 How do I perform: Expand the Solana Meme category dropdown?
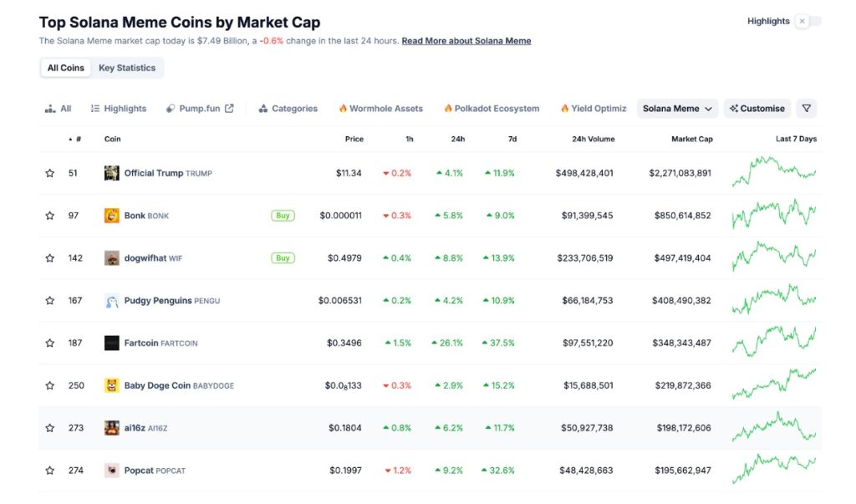coord(677,108)
